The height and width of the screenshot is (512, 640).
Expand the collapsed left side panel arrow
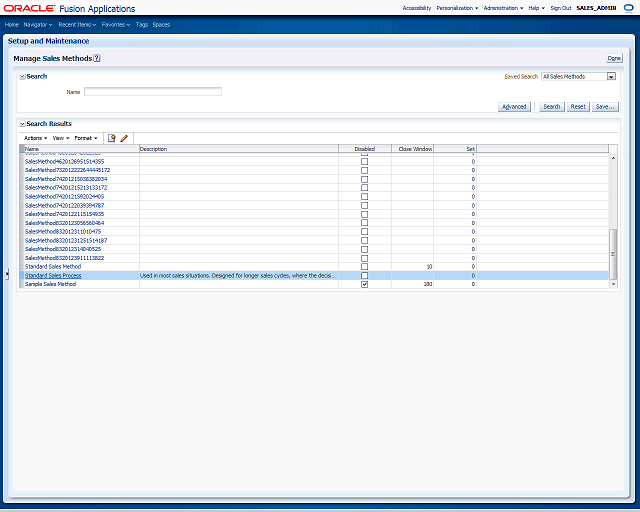(7, 274)
